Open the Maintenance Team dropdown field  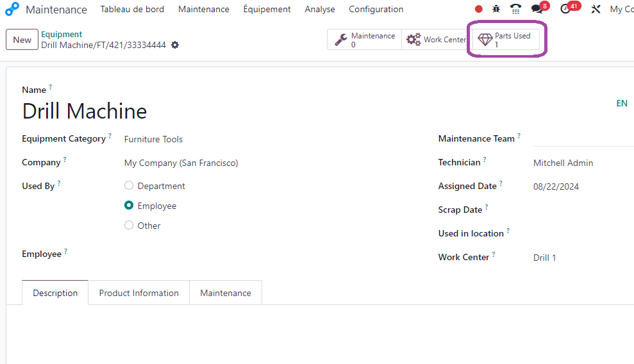[x=583, y=139]
